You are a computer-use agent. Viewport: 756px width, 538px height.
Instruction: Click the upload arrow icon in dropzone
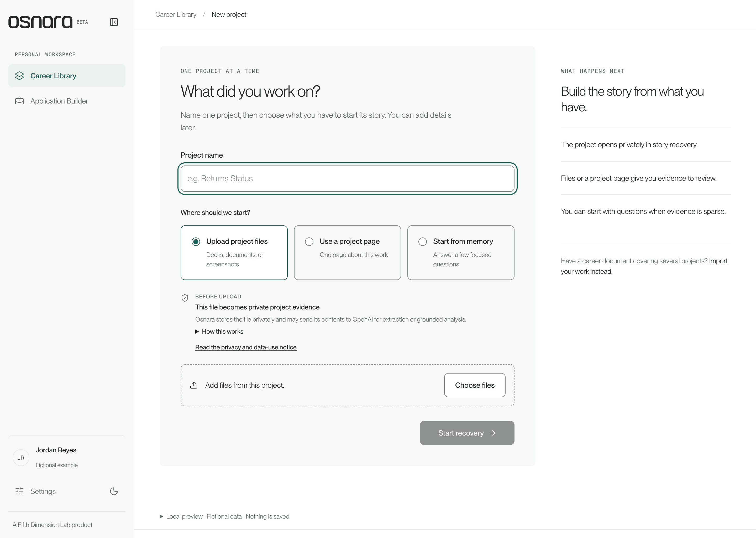[x=194, y=385]
